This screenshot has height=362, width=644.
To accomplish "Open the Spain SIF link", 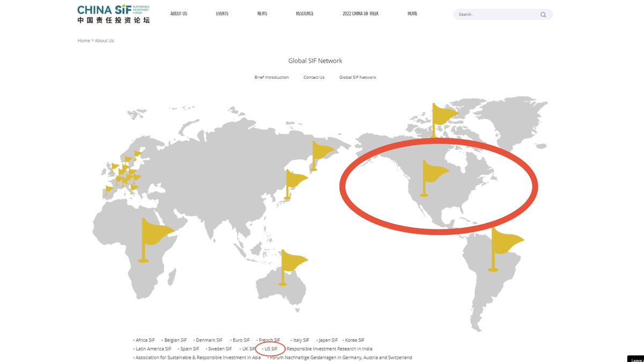I will click(189, 349).
